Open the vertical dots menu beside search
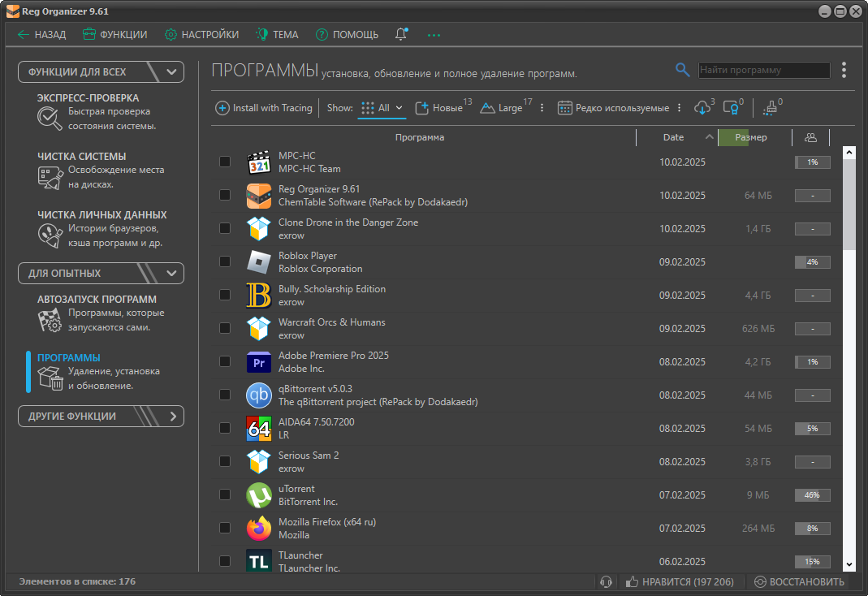 (844, 70)
